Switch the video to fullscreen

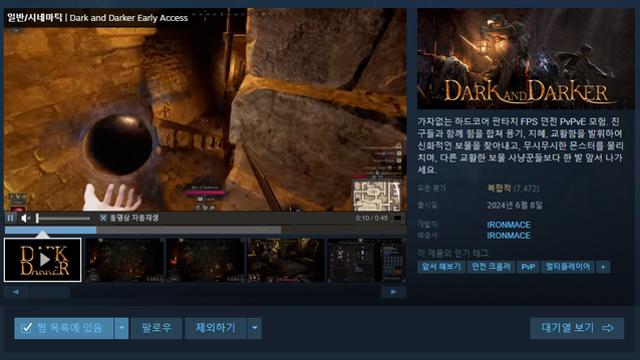pyautogui.click(x=397, y=218)
